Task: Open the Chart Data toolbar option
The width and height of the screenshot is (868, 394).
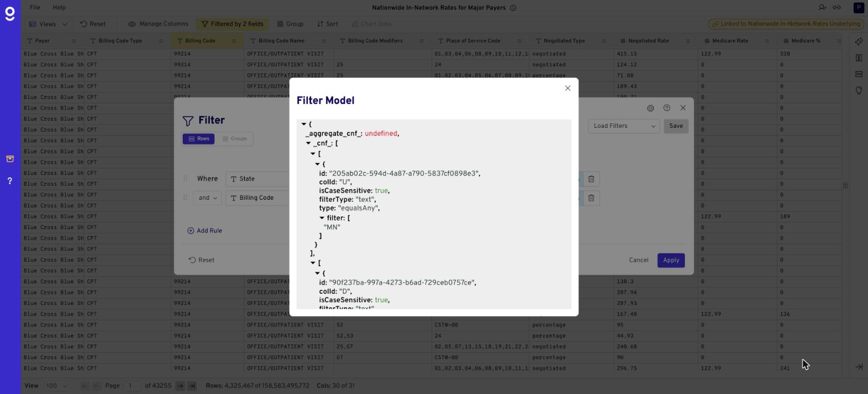Action: coord(371,24)
